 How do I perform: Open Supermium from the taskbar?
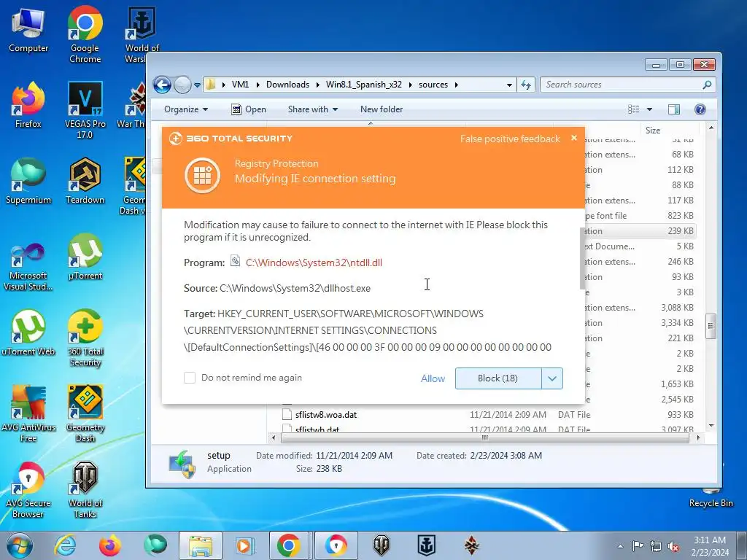[155, 545]
